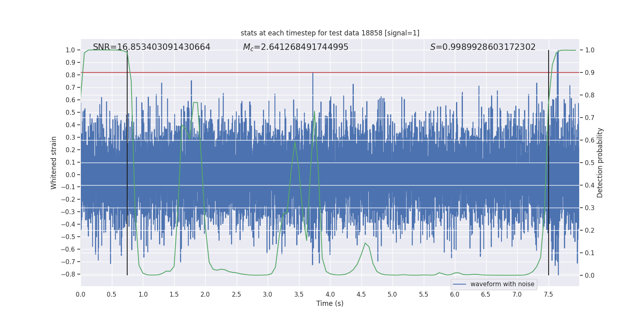Click Whitened strain tick label 0.8
This screenshot has height=322, width=644.
[70, 75]
